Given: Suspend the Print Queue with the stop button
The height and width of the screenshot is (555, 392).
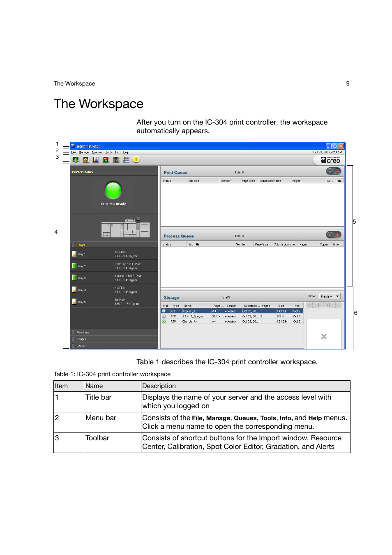Looking at the screenshot, I should point(337,171).
